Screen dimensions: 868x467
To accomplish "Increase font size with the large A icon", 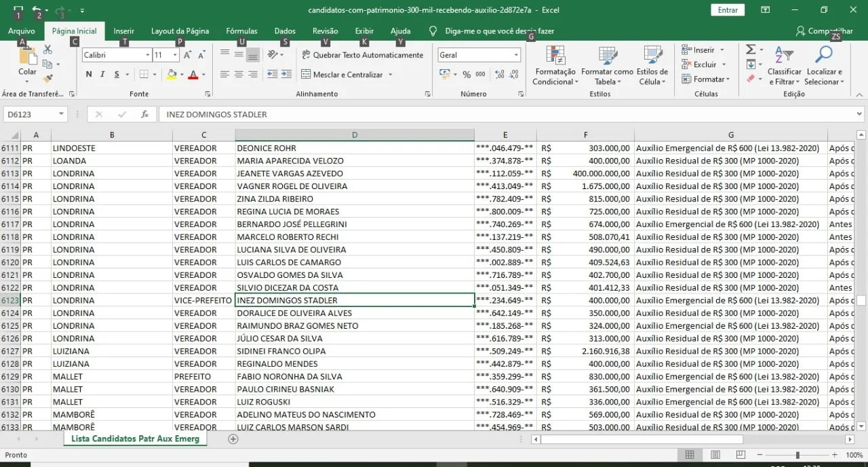I will (x=188, y=55).
